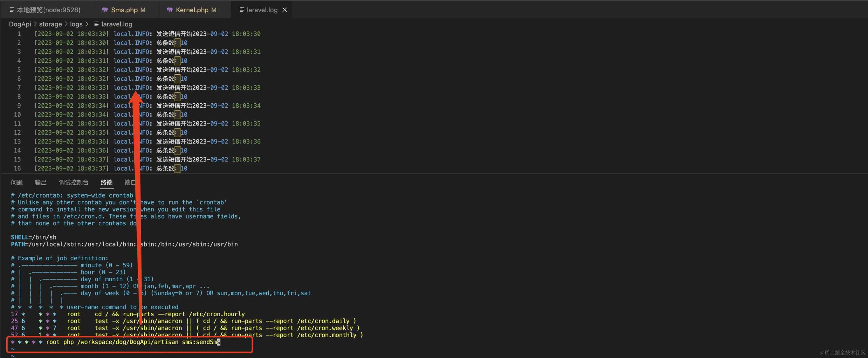Click line number 1 in the gutter
The image size is (868, 358).
(x=19, y=34)
